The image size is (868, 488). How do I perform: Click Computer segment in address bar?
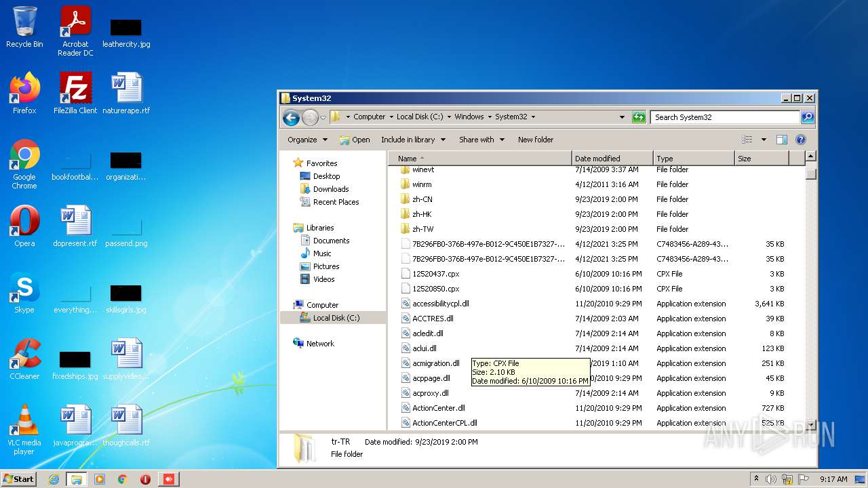pyautogui.click(x=369, y=117)
